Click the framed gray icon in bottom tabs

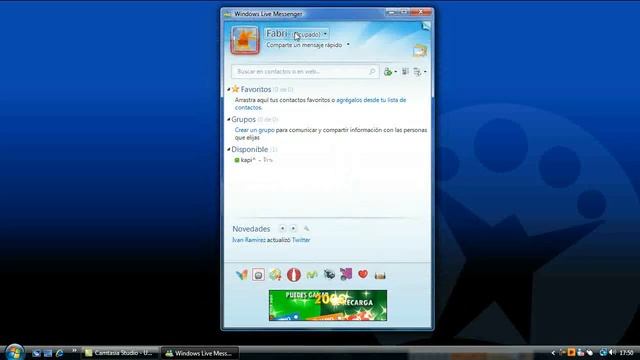pos(258,275)
